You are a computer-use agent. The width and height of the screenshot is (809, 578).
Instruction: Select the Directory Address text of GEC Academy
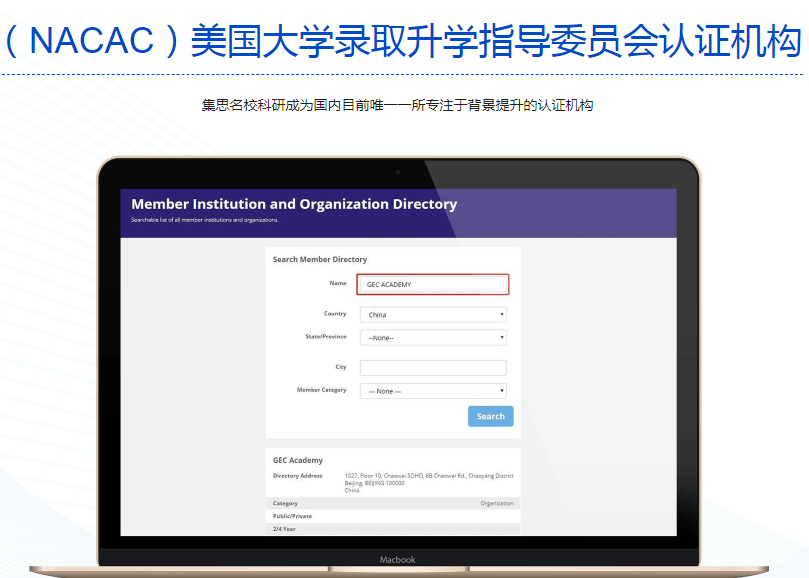pos(429,483)
